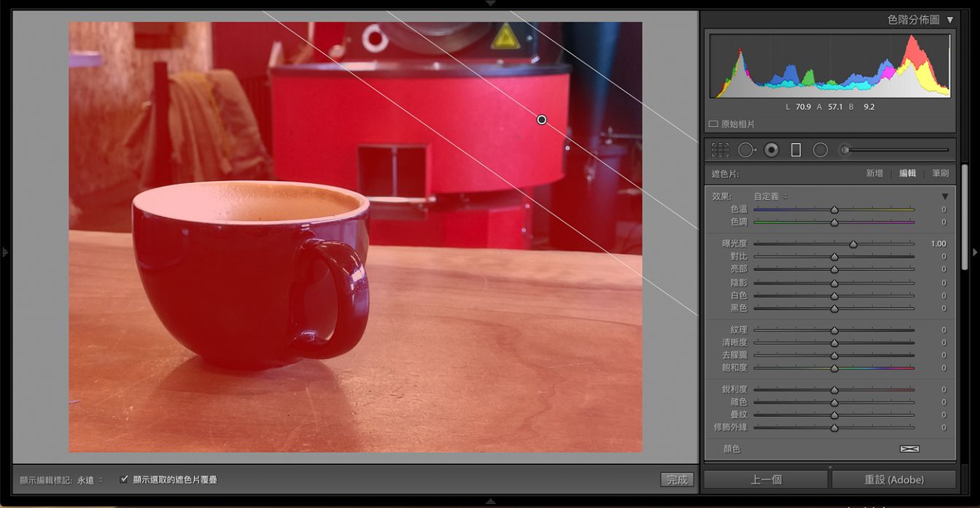The width and height of the screenshot is (980, 508).
Task: Click the 去朦朧 slider label
Action: 734,355
